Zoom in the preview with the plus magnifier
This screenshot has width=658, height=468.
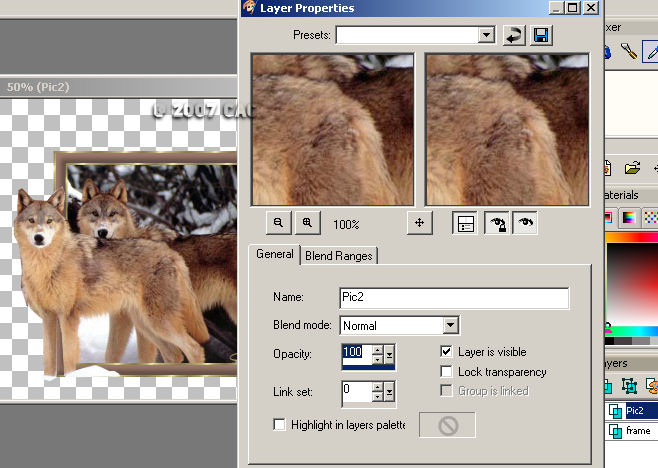coord(307,224)
